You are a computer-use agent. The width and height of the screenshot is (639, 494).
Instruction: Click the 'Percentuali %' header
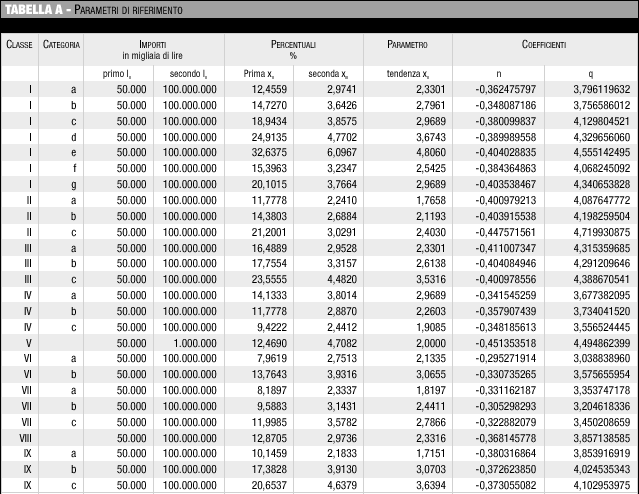point(293,50)
